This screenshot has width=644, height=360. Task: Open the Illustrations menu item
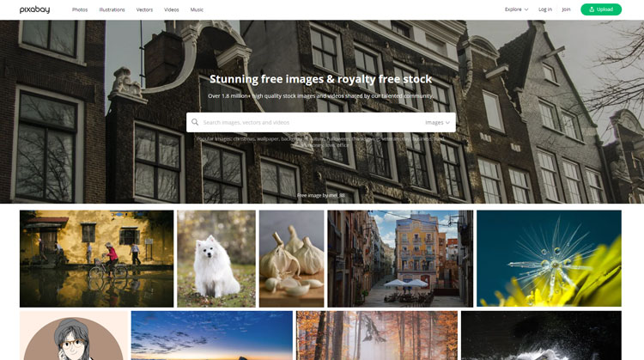[x=112, y=9]
